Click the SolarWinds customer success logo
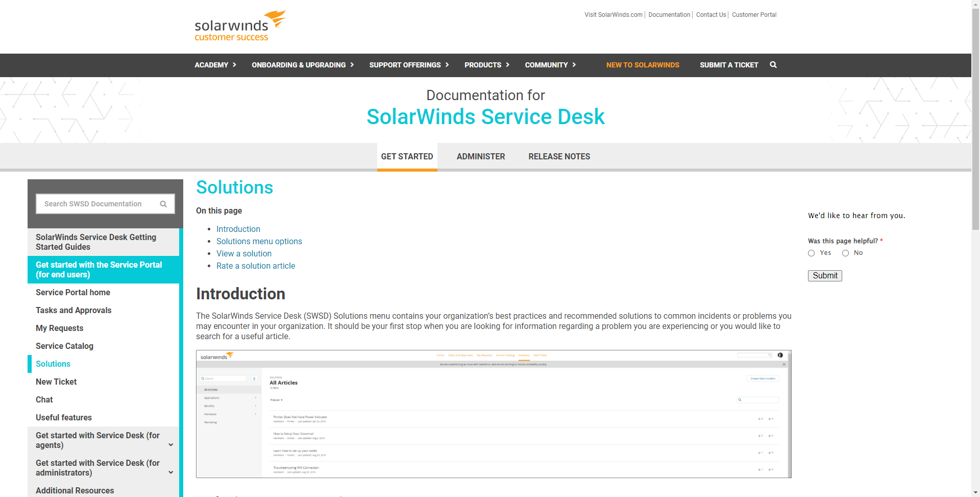 pos(240,26)
